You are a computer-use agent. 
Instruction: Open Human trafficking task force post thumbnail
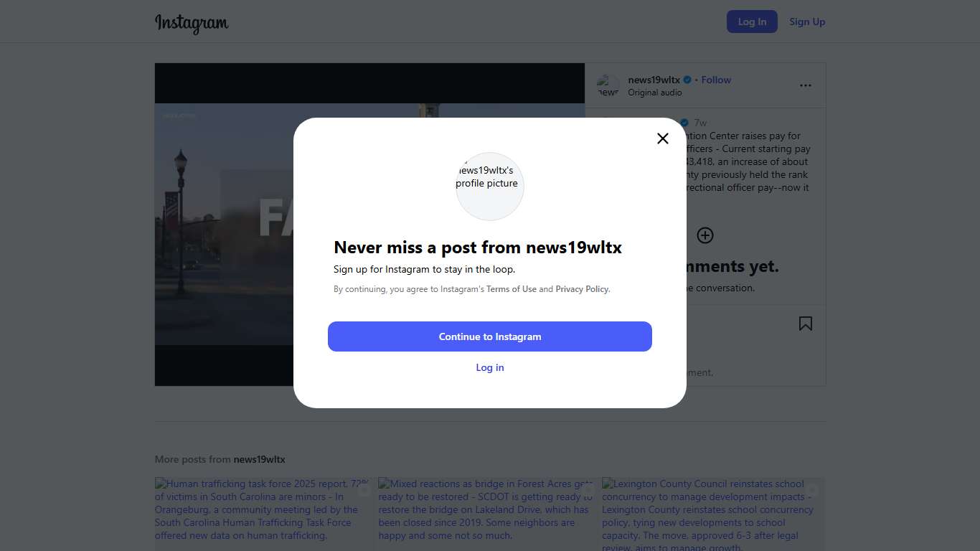pyautogui.click(x=263, y=513)
